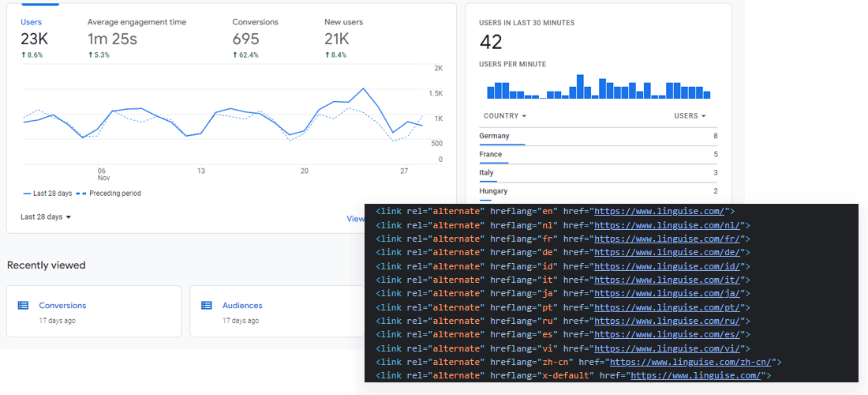The width and height of the screenshot is (868, 395).
Task: Expand the COUNTRY dimension dropdown
Action: pos(504,116)
